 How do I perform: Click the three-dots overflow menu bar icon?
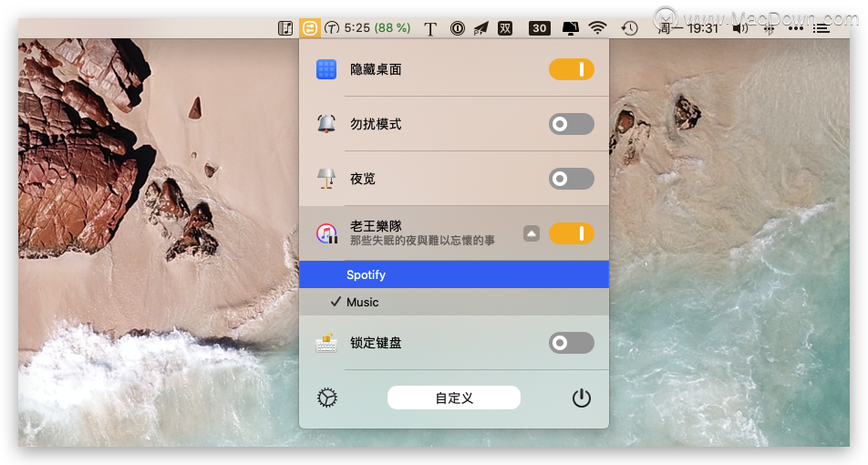tap(795, 28)
